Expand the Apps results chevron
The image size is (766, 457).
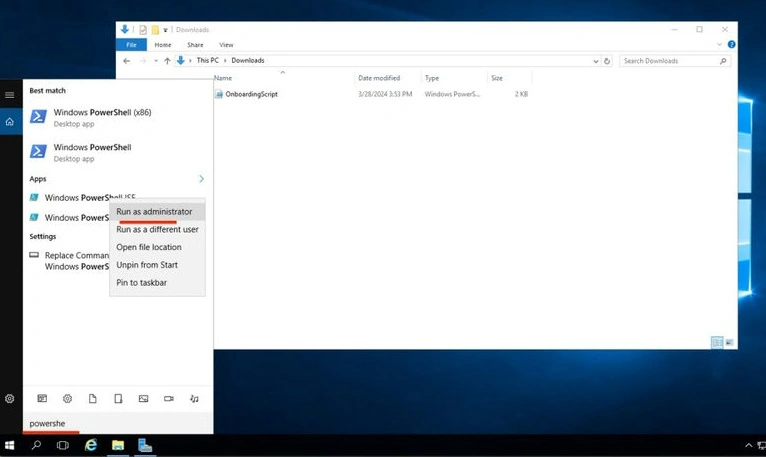click(201, 179)
